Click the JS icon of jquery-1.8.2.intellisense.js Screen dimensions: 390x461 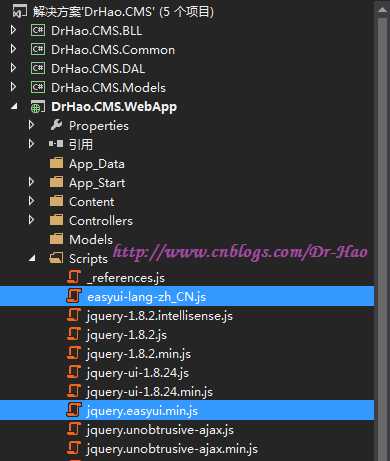(74, 315)
